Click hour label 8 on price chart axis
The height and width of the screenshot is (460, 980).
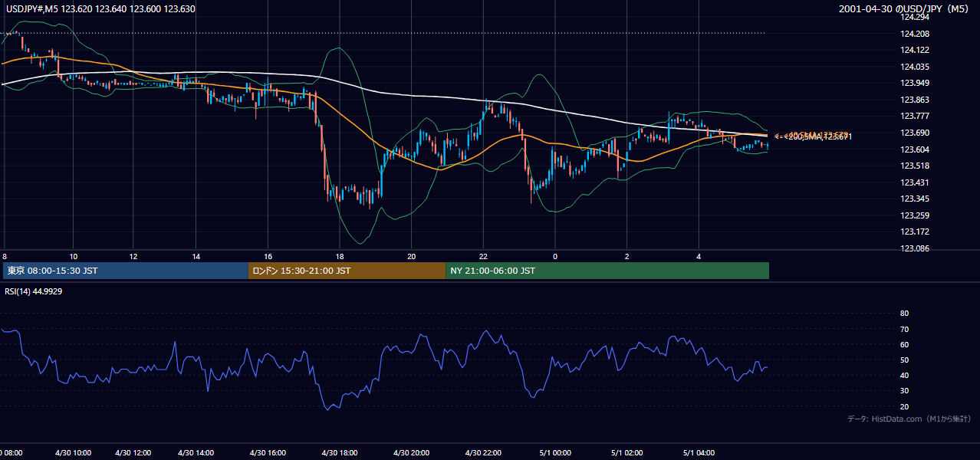[x=5, y=256]
